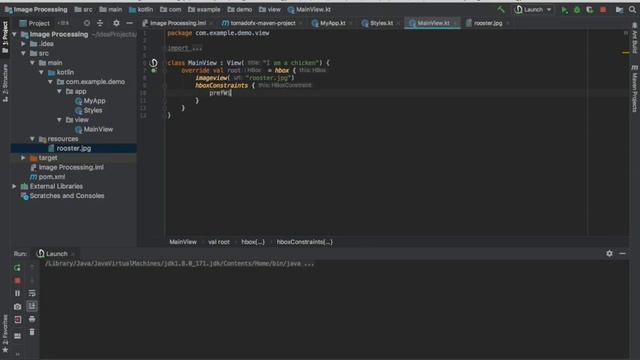Screen dimensions: 640x360
Task: Click the val root breadcrumb
Action: [x=219, y=242]
